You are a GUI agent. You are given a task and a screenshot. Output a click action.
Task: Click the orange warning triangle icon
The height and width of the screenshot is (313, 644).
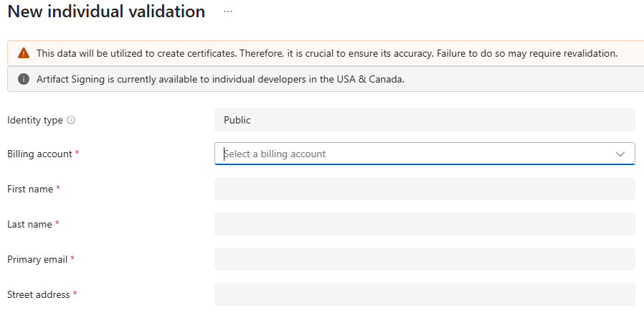click(24, 53)
